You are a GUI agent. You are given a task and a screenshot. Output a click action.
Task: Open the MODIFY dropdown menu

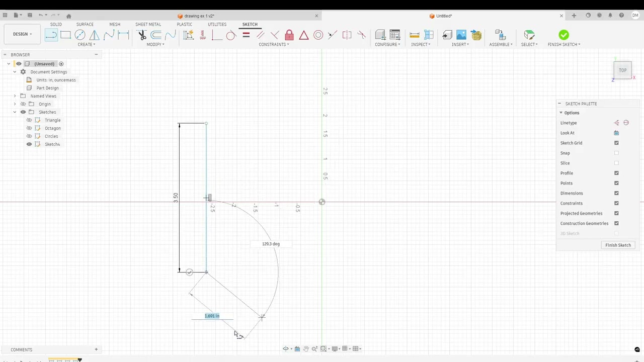click(155, 44)
